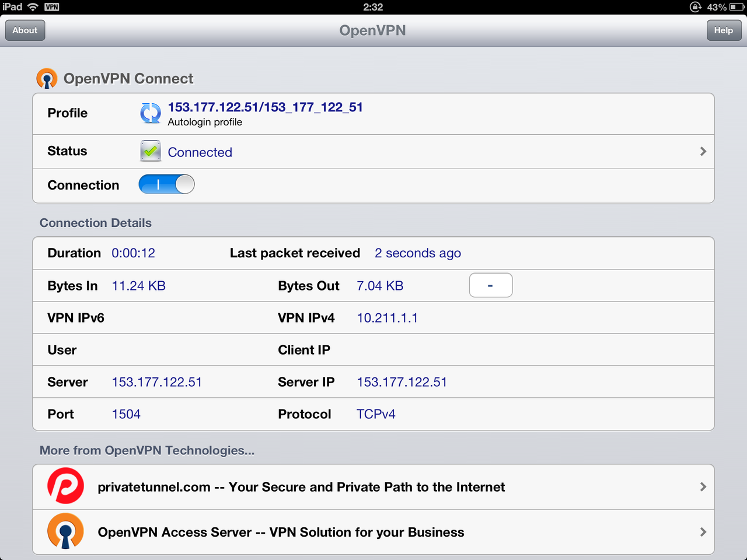The width and height of the screenshot is (747, 560).
Task: Tap the Autologin profile subtitle
Action: [x=205, y=122]
